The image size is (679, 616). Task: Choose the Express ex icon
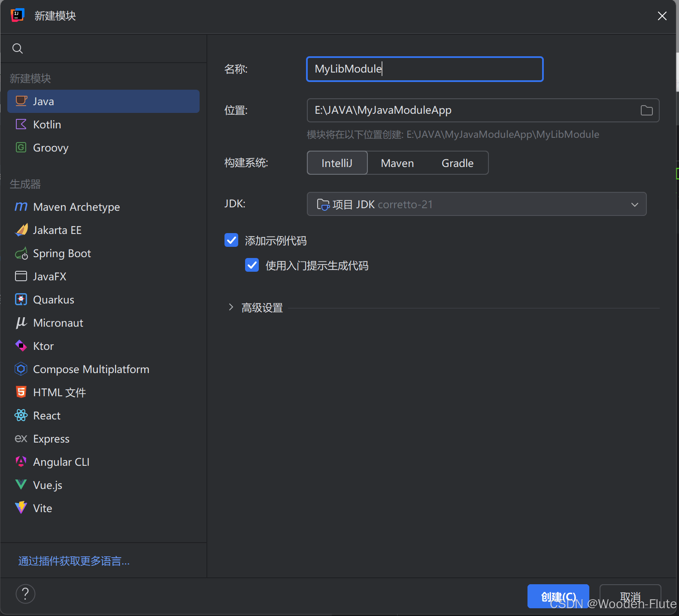point(21,438)
